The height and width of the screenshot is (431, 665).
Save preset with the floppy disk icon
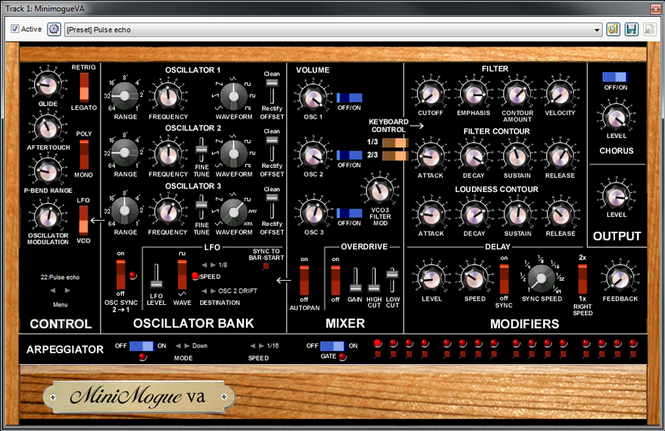[631, 29]
